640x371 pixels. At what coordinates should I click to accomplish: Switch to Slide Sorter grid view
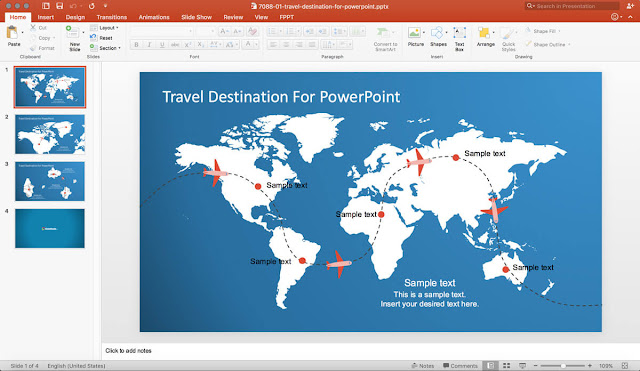[507, 365]
